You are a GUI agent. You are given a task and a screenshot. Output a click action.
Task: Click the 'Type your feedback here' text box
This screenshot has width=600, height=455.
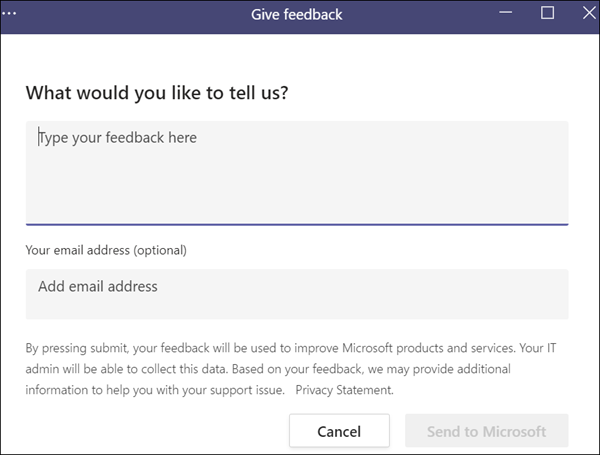297,170
